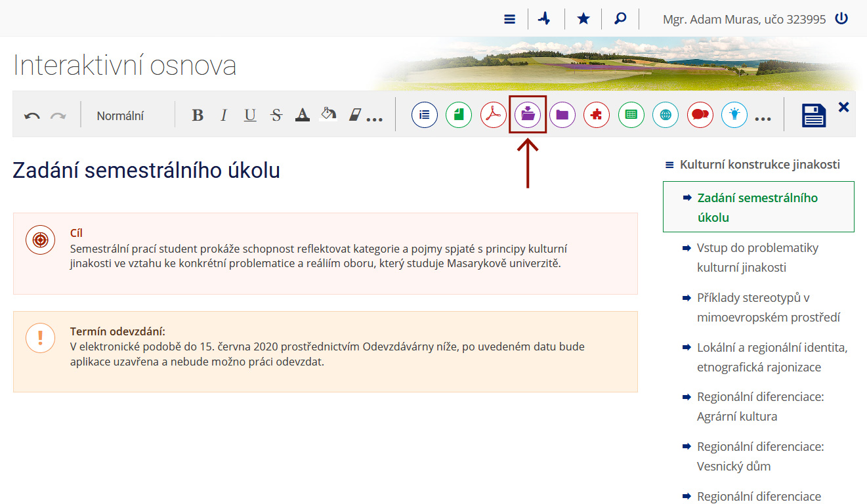
Task: Click the target icon in the Cíl box
Action: click(40, 240)
